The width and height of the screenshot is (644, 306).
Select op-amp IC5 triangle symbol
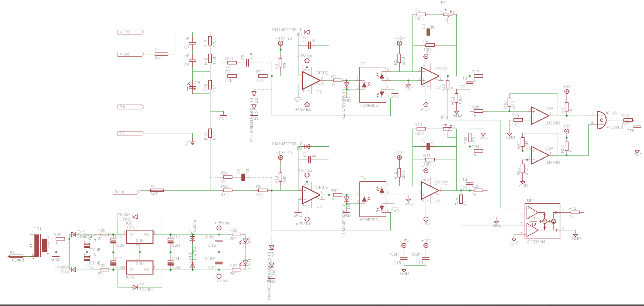[x=311, y=194]
